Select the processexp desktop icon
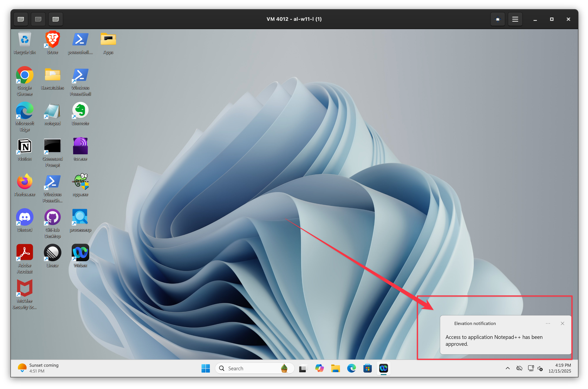588x389 pixels. click(80, 217)
